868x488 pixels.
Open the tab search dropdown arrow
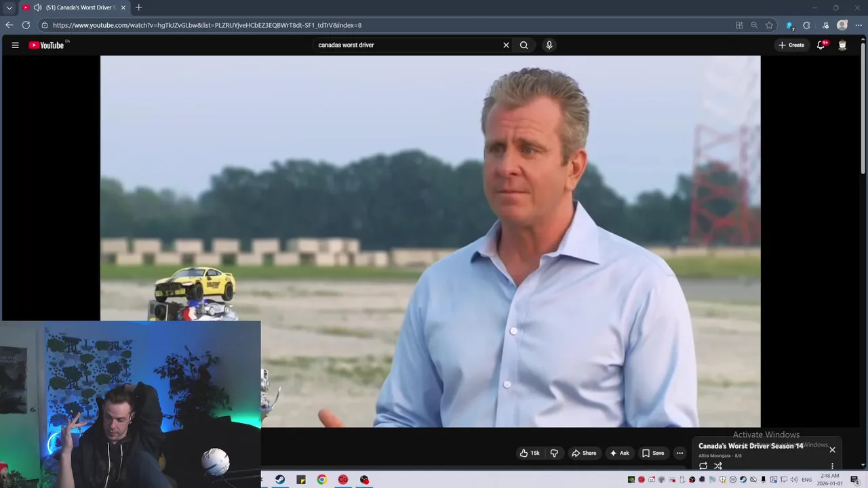click(x=9, y=7)
